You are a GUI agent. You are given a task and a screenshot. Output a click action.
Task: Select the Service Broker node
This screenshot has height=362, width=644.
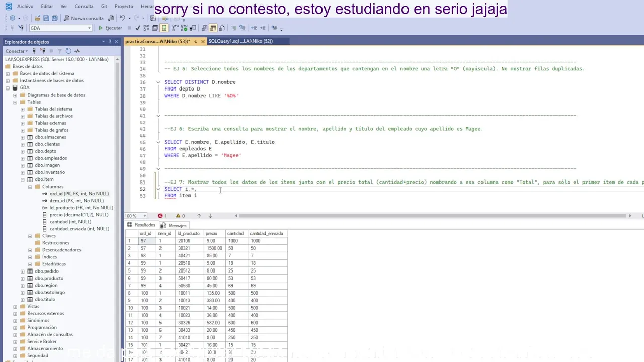(x=42, y=341)
